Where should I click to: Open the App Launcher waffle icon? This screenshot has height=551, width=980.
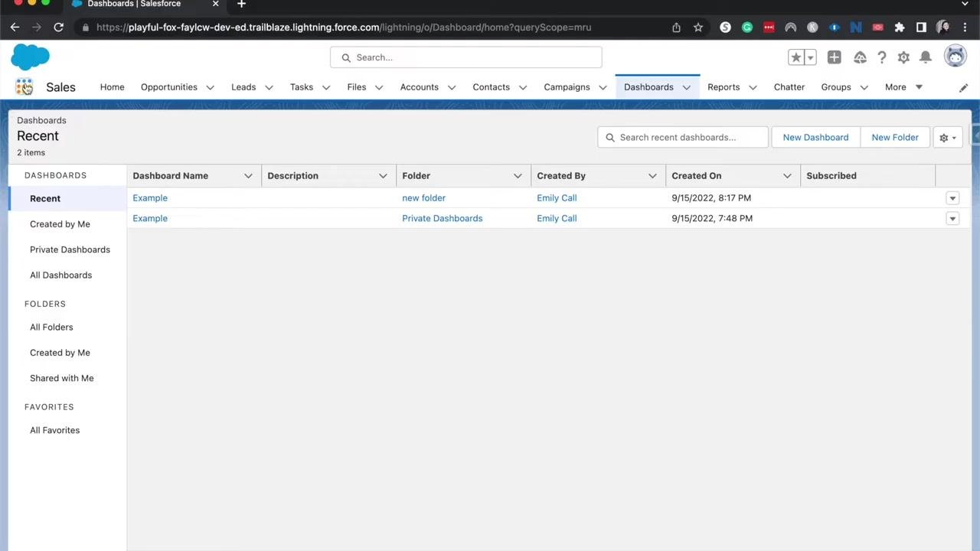[x=24, y=87]
